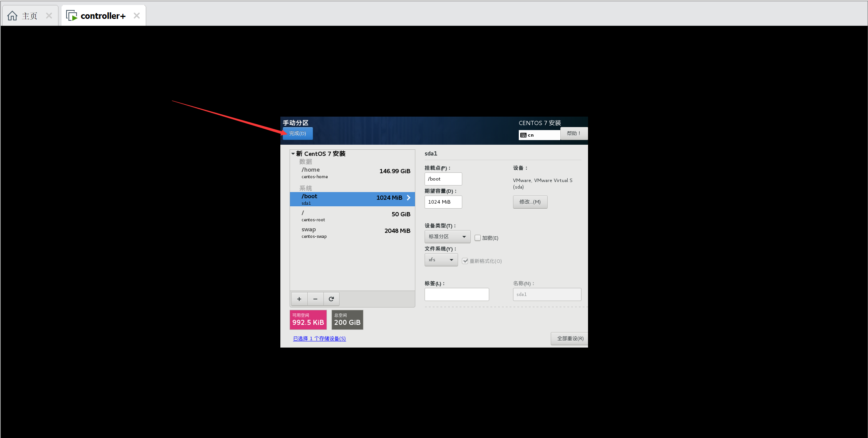Image resolution: width=868 pixels, height=438 pixels.
Task: Close the controller+ tab
Action: pos(137,16)
